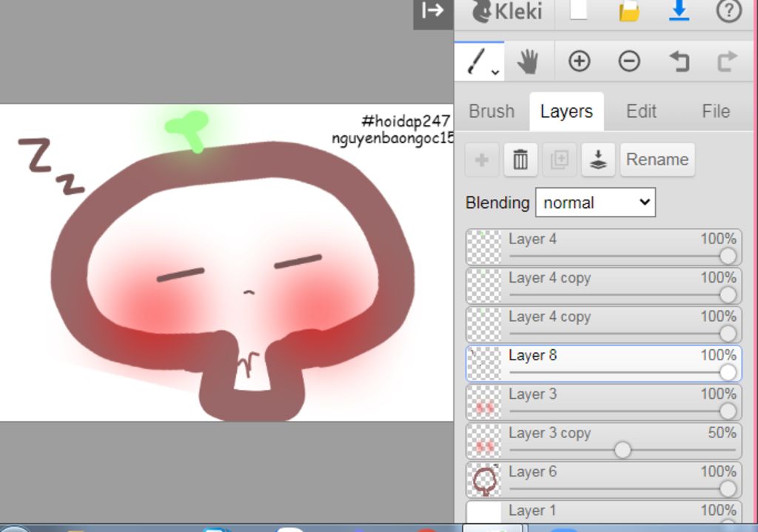Click the Kleki logo
This screenshot has height=532, width=758.
click(506, 12)
